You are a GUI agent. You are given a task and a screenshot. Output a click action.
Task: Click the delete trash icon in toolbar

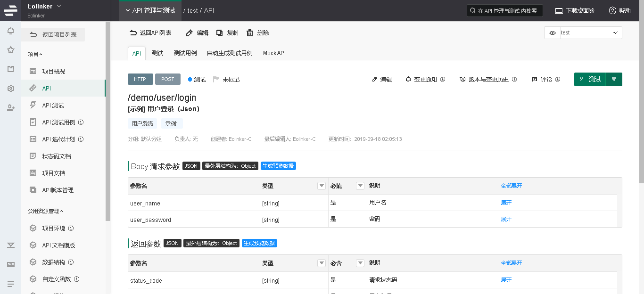pyautogui.click(x=250, y=33)
